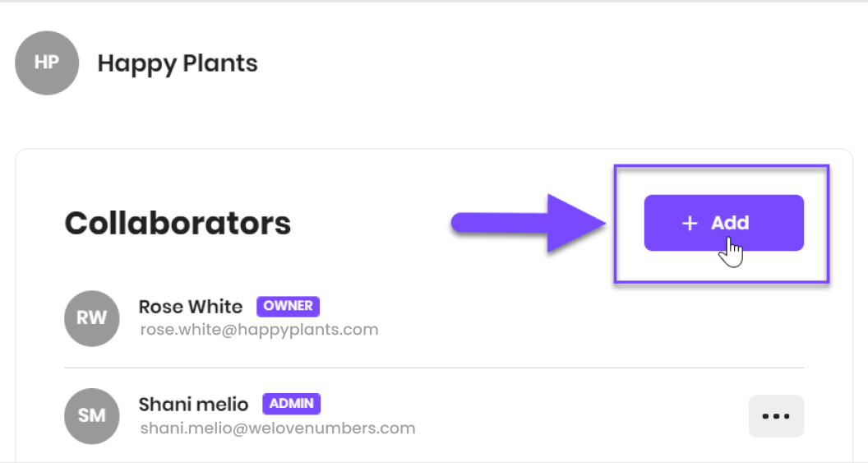Click the Collaborators section heading
Screen dimensions: 868x463
(x=178, y=223)
